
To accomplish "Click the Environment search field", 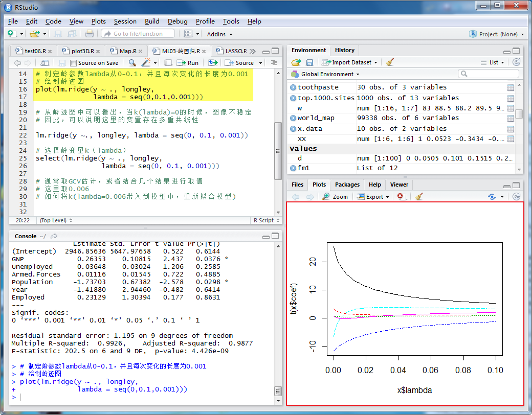I will click(488, 74).
